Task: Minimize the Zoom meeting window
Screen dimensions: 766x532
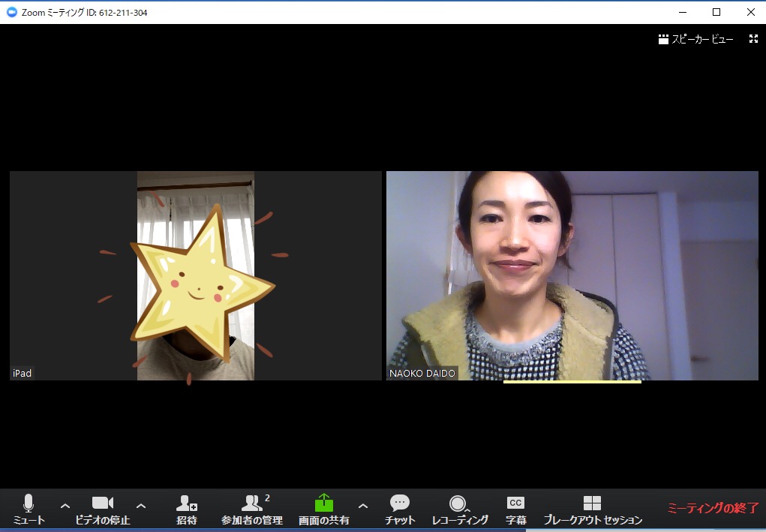Action: pos(682,12)
